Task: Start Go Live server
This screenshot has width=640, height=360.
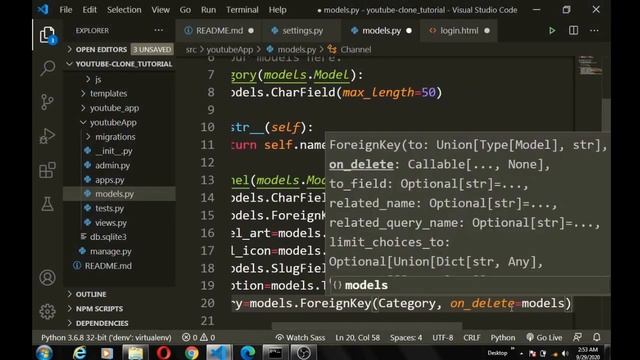Action: pos(544,338)
